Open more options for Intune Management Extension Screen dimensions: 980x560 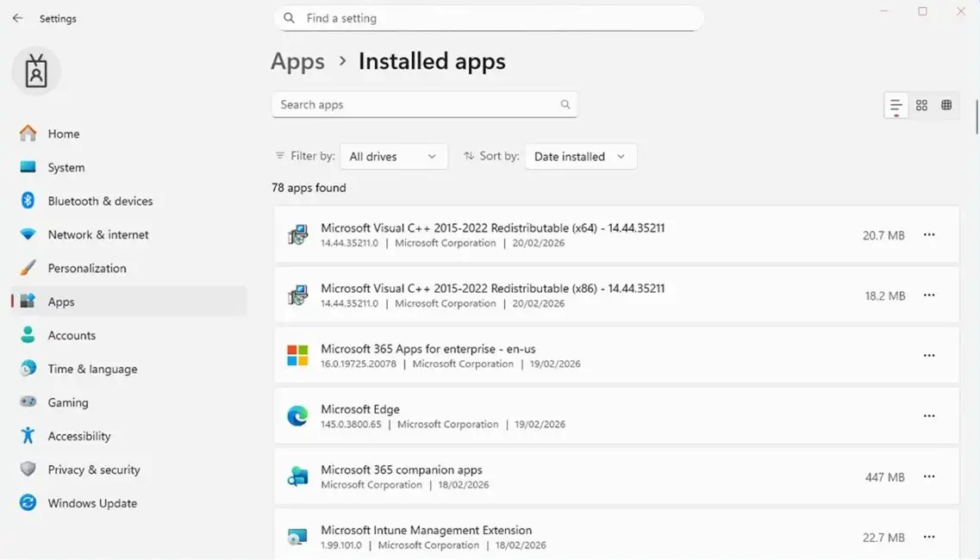pyautogui.click(x=929, y=537)
